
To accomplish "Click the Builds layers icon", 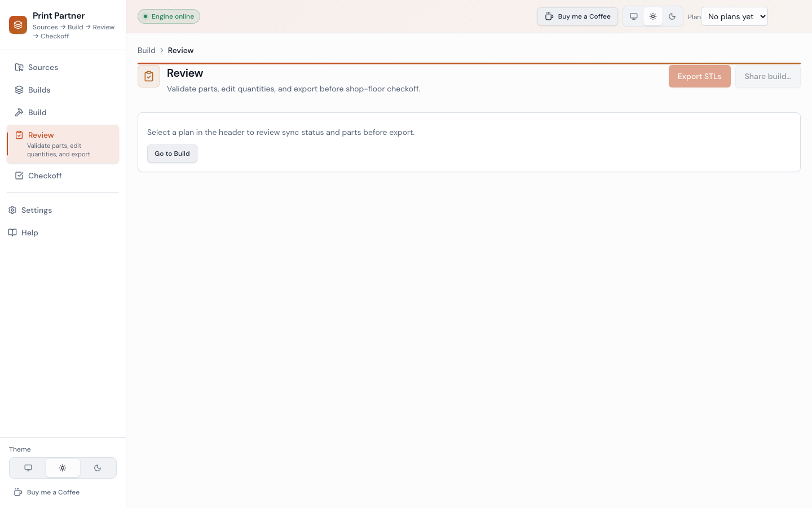I will (x=19, y=90).
